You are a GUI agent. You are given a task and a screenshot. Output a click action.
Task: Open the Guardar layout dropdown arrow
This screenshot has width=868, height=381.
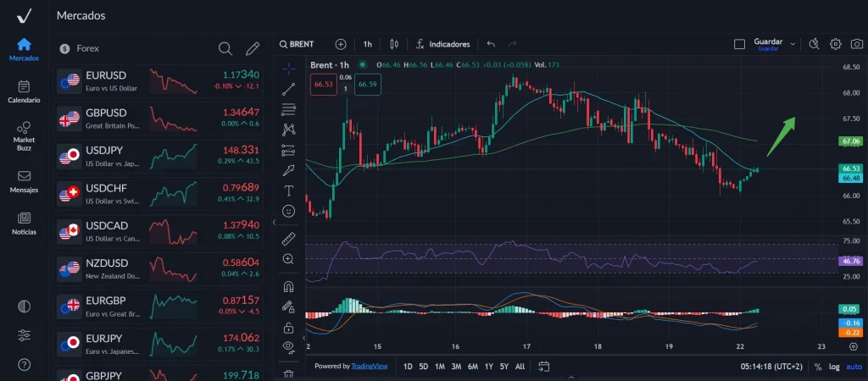tap(793, 44)
